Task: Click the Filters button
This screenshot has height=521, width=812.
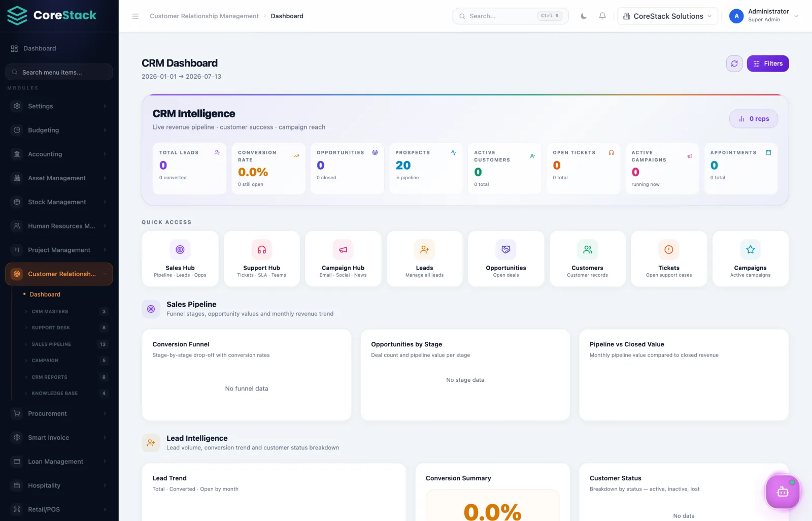Action: pyautogui.click(x=768, y=63)
